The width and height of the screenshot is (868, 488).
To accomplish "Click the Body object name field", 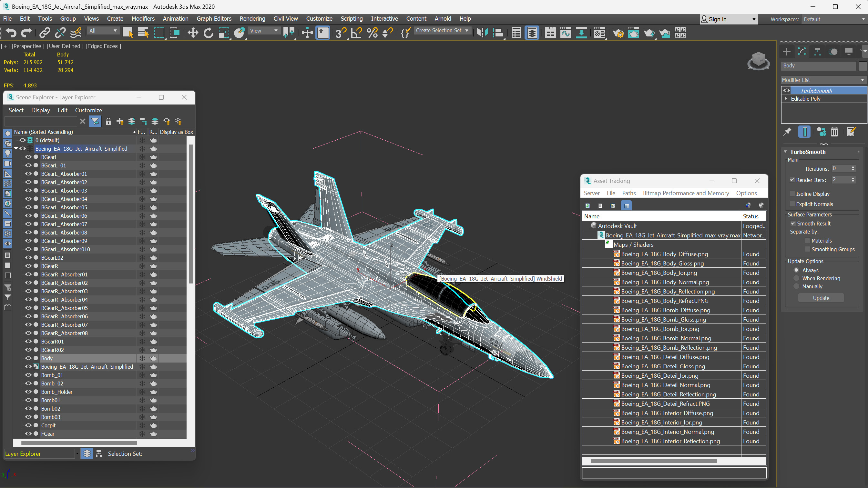I will click(819, 66).
